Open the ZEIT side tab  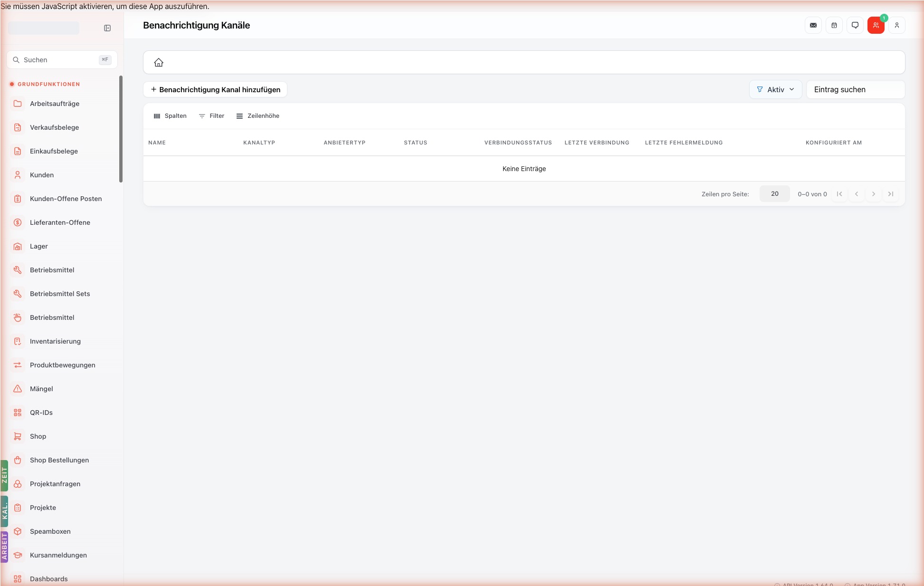click(x=4, y=475)
